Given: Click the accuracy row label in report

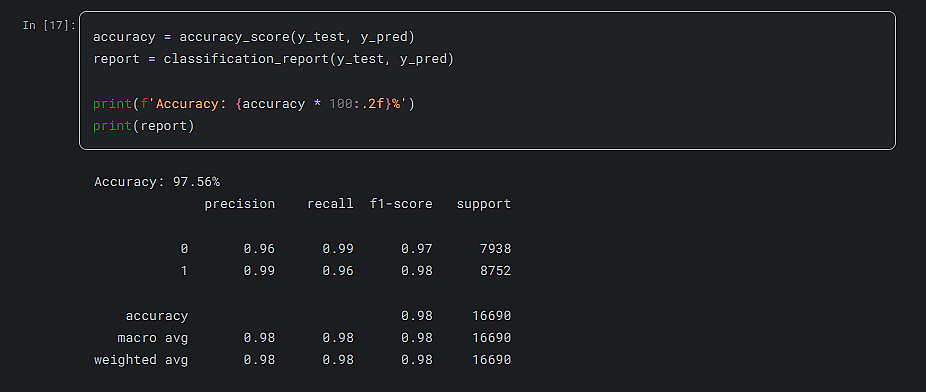Looking at the screenshot, I should pyautogui.click(x=157, y=316).
